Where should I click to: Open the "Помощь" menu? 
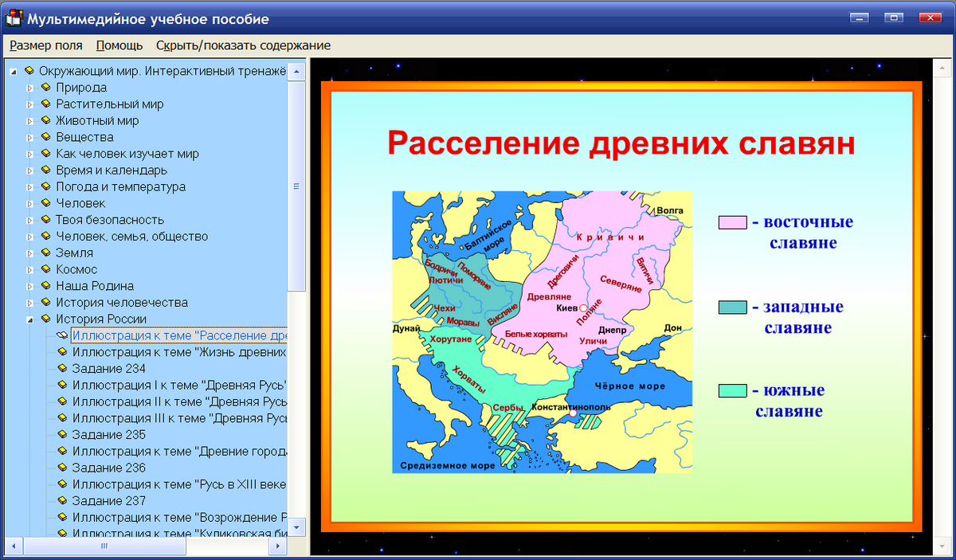point(117,45)
